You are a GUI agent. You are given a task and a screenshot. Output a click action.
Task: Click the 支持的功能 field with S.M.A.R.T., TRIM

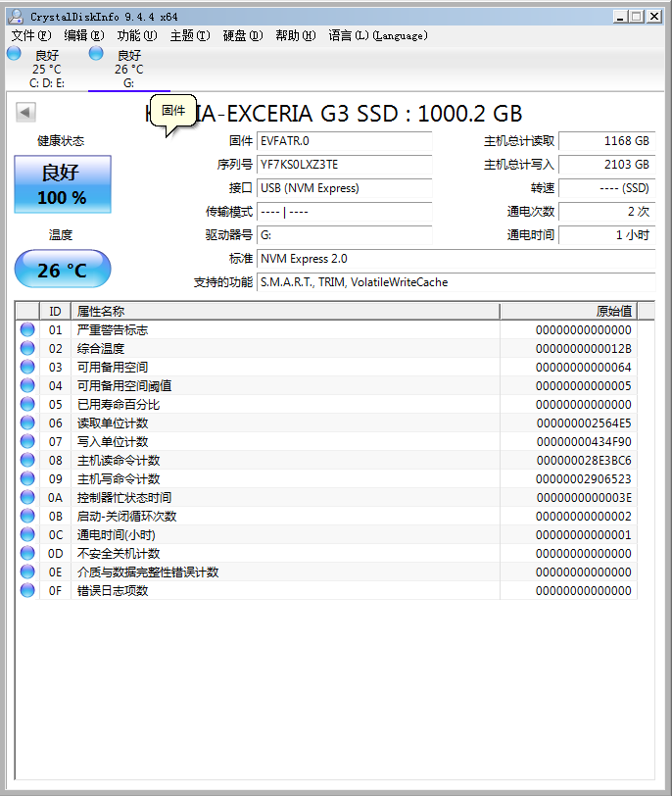456,282
